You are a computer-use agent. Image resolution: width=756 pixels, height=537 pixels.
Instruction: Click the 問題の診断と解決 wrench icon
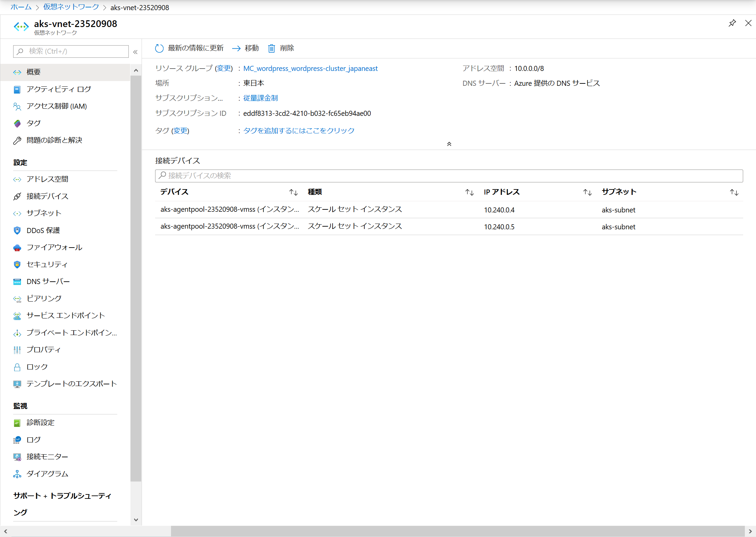(17, 140)
